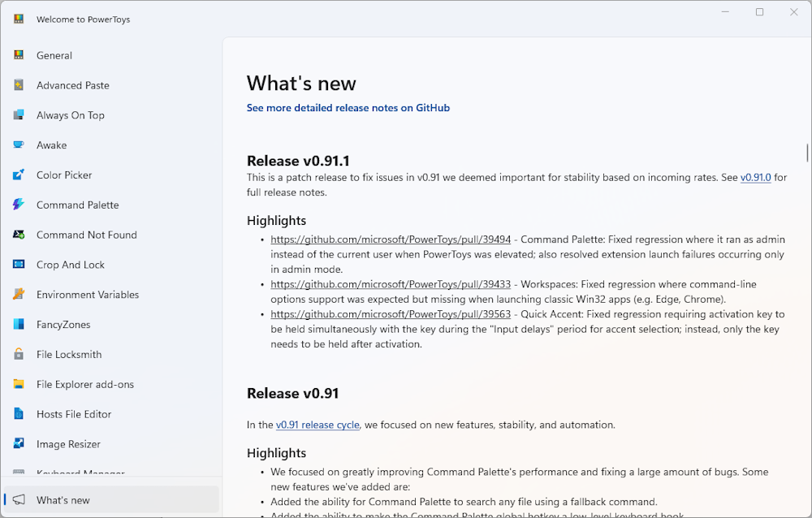Select File Locksmith in sidebar
This screenshot has width=812, height=518.
(111, 354)
